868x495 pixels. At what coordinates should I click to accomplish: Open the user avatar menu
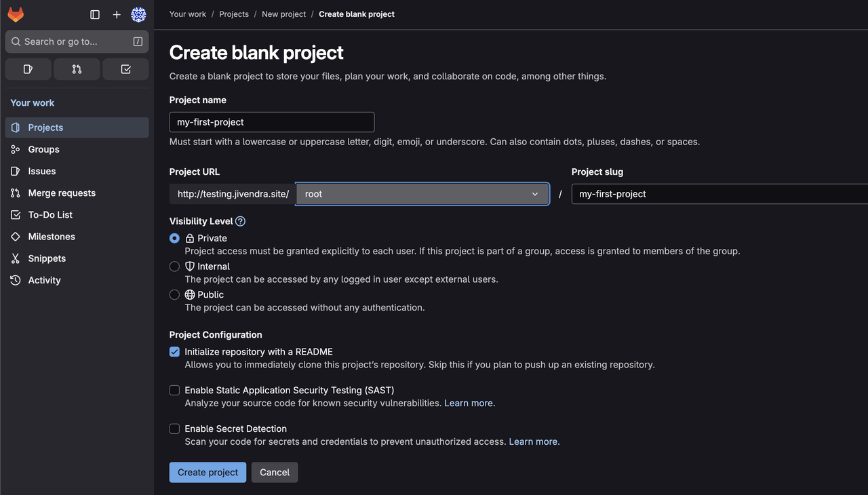[138, 14]
